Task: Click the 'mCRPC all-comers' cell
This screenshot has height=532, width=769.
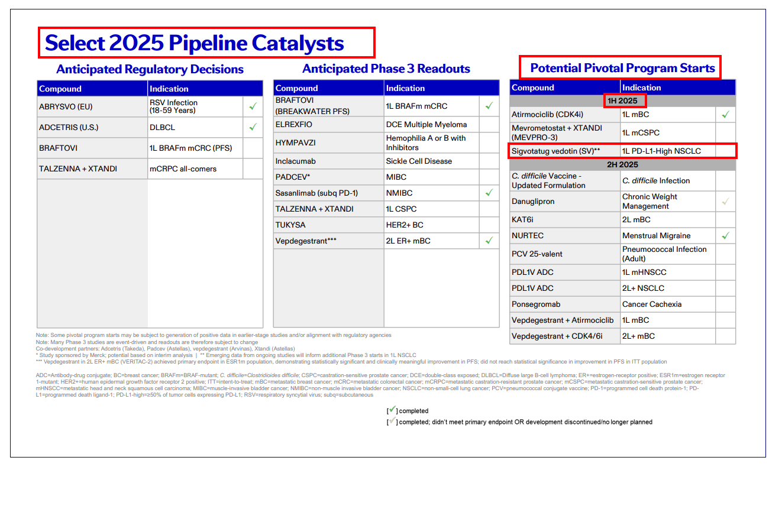Action: coord(195,168)
